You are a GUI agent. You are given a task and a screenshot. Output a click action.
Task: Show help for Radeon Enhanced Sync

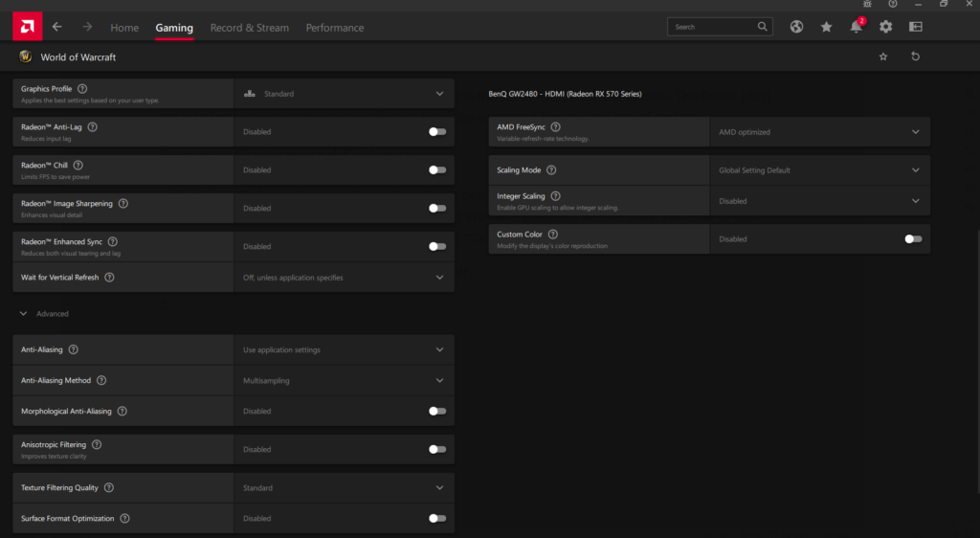[113, 241]
